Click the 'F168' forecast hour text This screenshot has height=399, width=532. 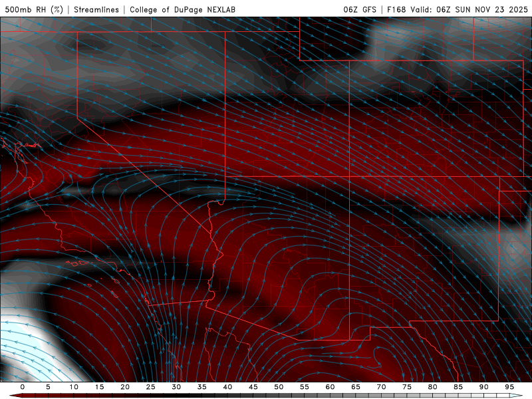pos(396,10)
